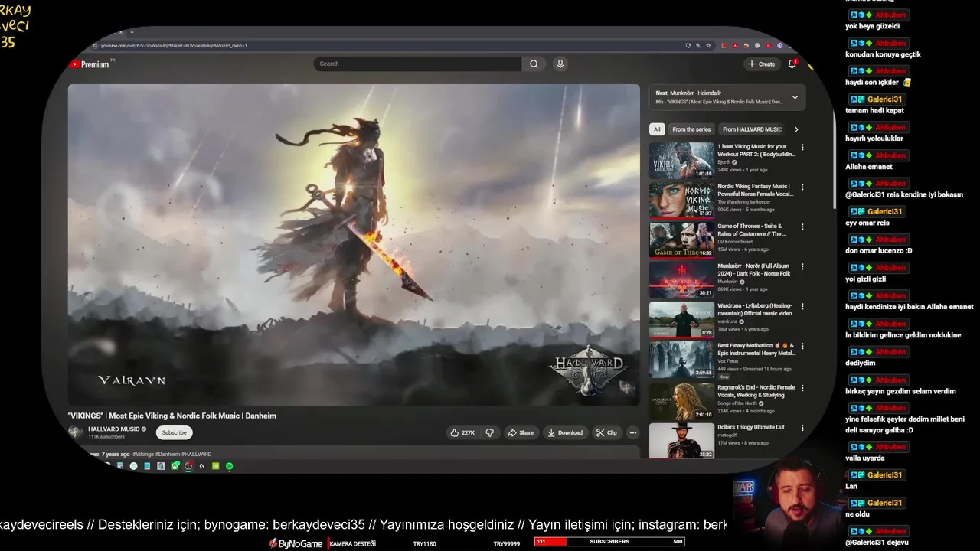Open Spotify from the taskbar
980x551 pixels.
pos(229,466)
